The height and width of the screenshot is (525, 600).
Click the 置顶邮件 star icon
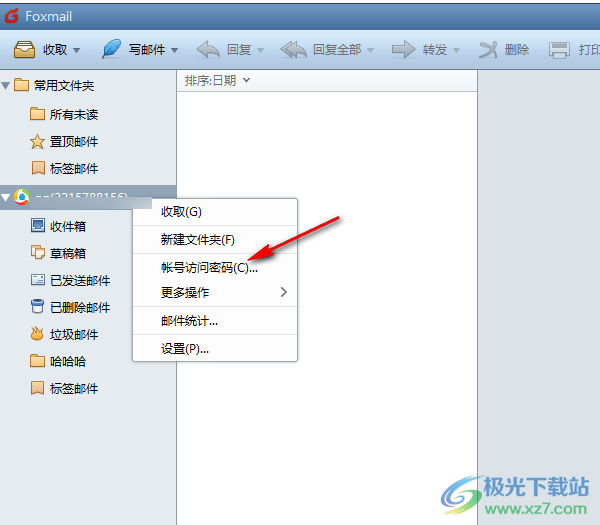point(37,141)
